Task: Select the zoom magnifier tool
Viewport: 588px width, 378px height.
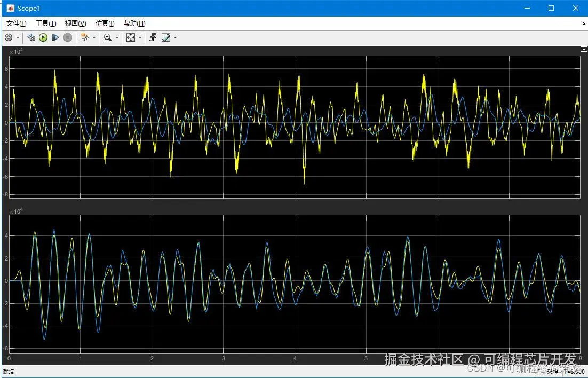Action: (108, 37)
